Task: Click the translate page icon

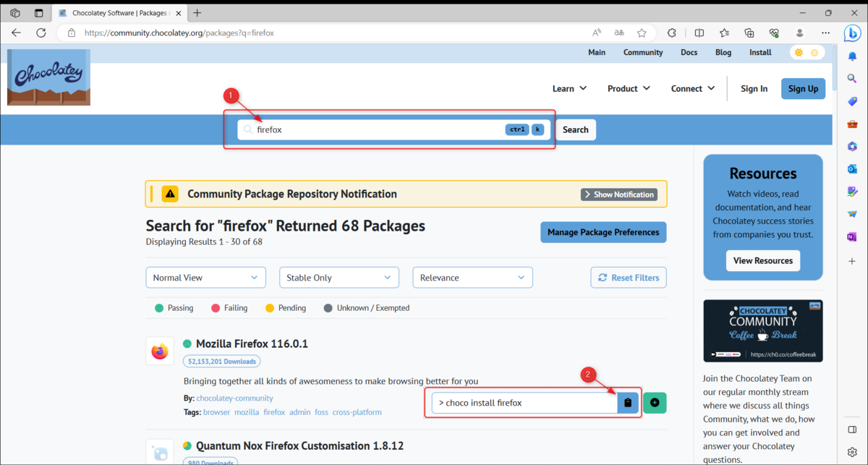Action: (619, 33)
